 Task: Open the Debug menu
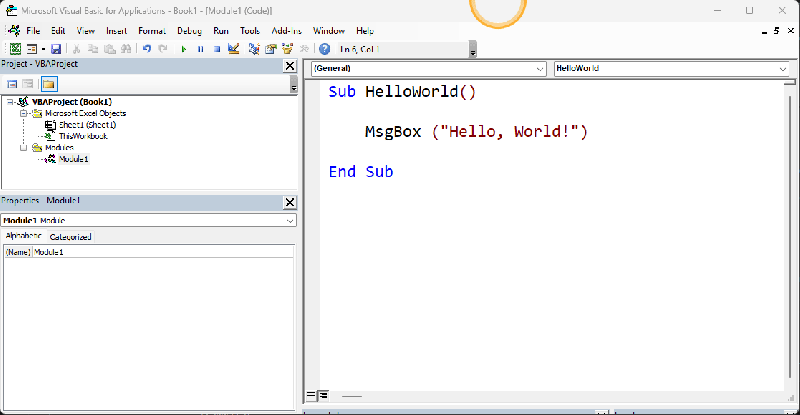click(x=189, y=31)
